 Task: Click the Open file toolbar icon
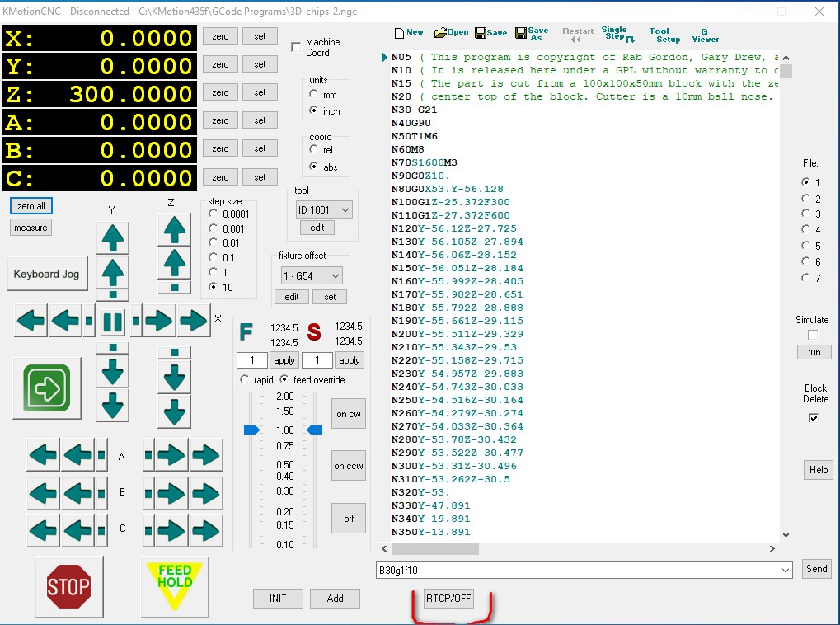(x=451, y=33)
